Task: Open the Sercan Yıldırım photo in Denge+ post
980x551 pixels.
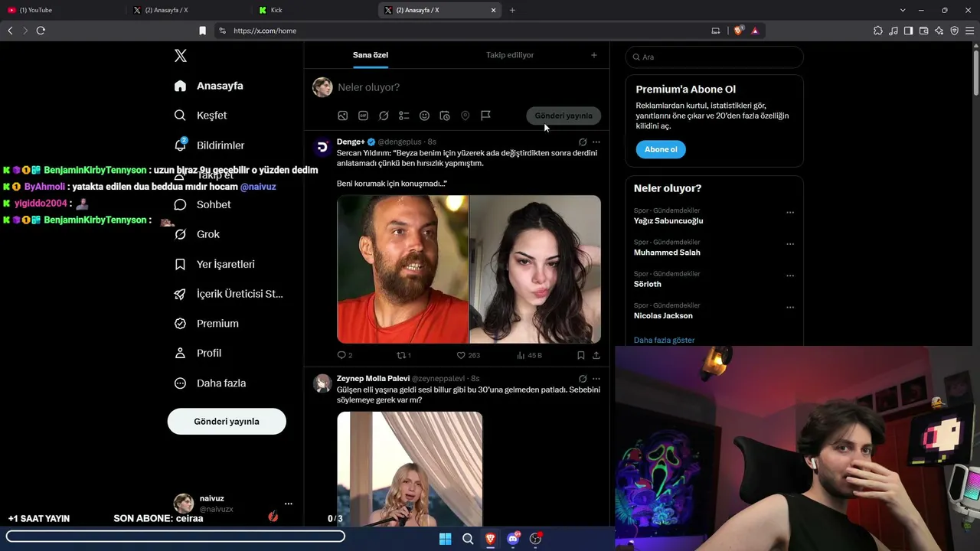Action: (x=403, y=269)
